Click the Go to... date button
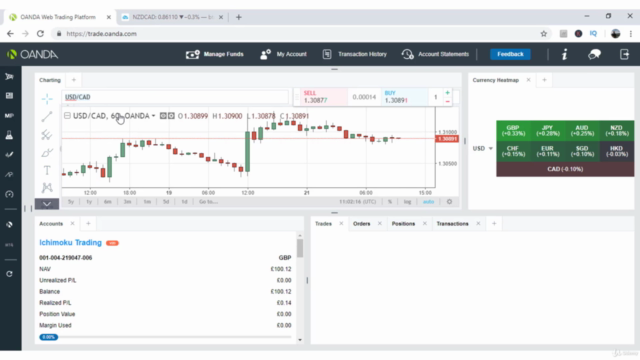The width and height of the screenshot is (640, 360). [x=208, y=202]
